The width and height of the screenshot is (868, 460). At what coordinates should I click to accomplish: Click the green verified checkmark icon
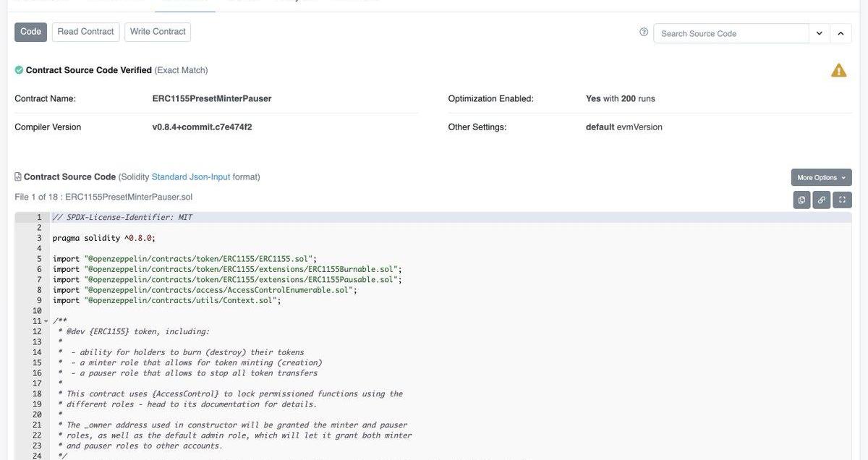(19, 70)
